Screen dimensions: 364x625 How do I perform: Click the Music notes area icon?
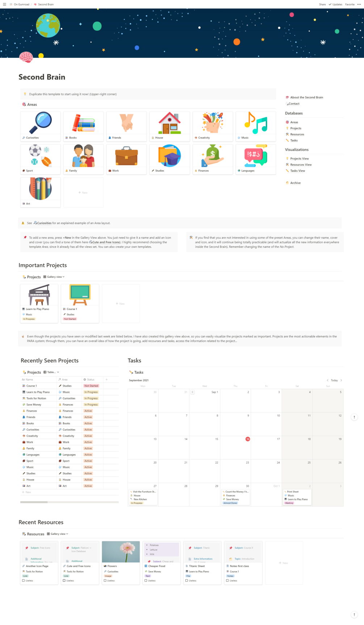pos(256,123)
